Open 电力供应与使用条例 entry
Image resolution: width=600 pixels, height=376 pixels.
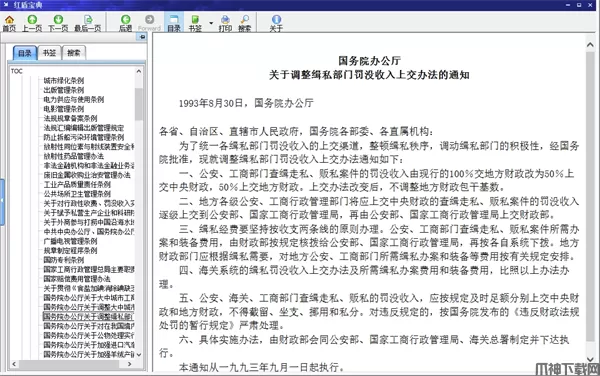tap(73, 99)
